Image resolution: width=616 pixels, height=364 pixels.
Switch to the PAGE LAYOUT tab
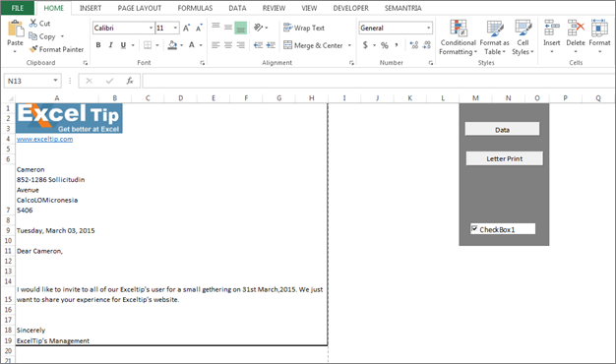pos(140,8)
